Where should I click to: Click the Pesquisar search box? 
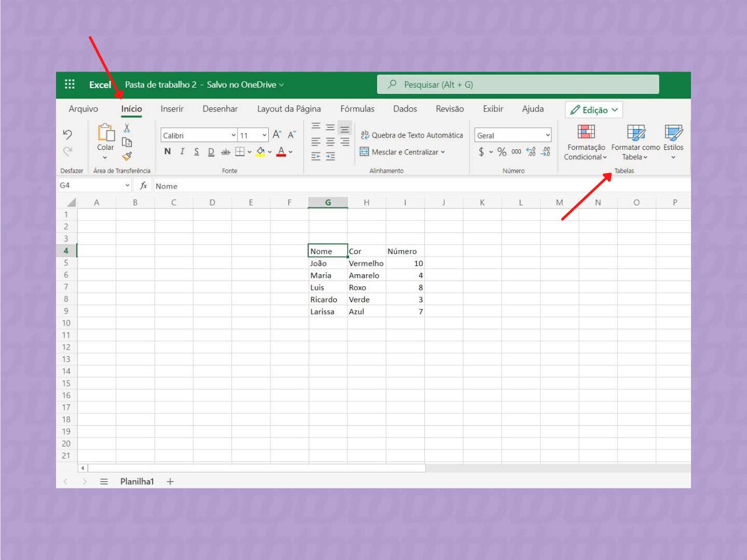[x=518, y=85]
